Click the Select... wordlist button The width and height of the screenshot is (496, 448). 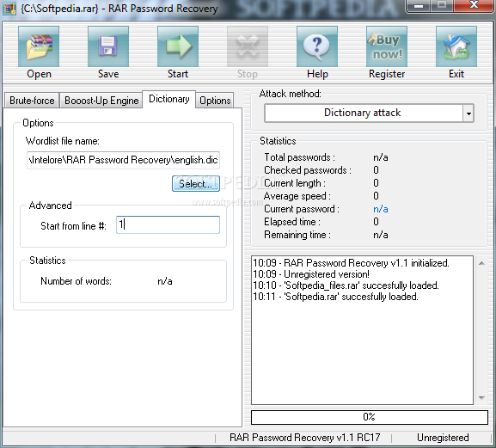(196, 184)
